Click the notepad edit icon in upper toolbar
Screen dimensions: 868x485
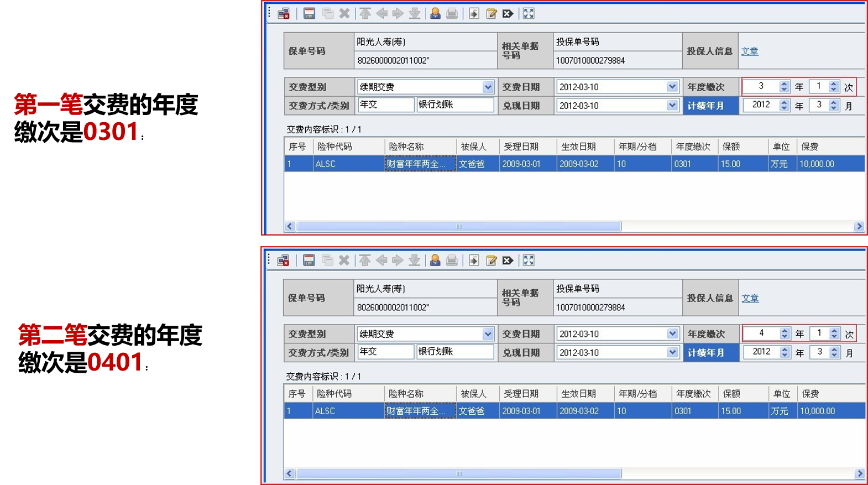491,14
